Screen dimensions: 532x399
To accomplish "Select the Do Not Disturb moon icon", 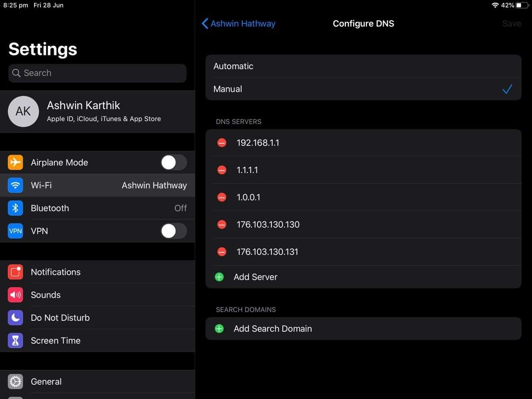I will [x=15, y=318].
